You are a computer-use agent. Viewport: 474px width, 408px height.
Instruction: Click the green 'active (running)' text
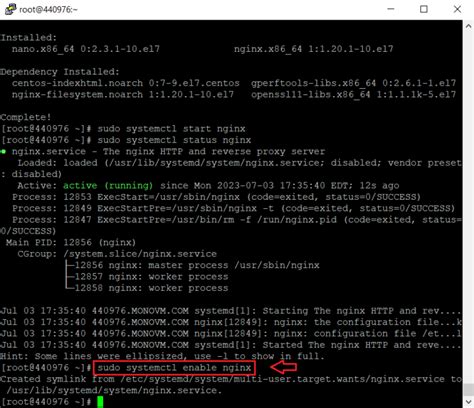(x=108, y=185)
